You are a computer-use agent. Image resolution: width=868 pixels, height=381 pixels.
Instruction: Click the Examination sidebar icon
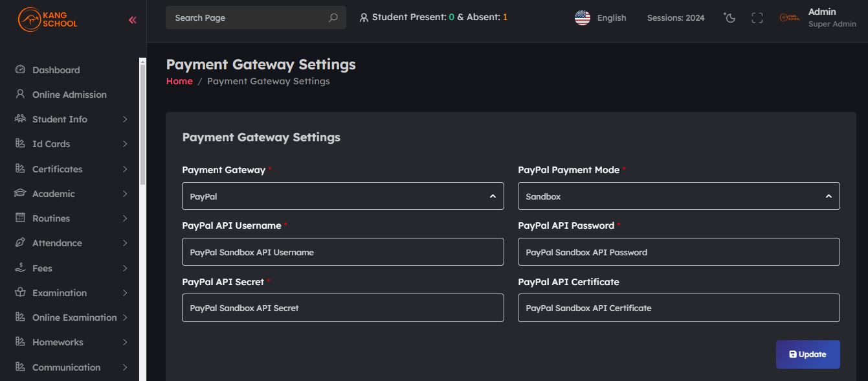tap(20, 292)
